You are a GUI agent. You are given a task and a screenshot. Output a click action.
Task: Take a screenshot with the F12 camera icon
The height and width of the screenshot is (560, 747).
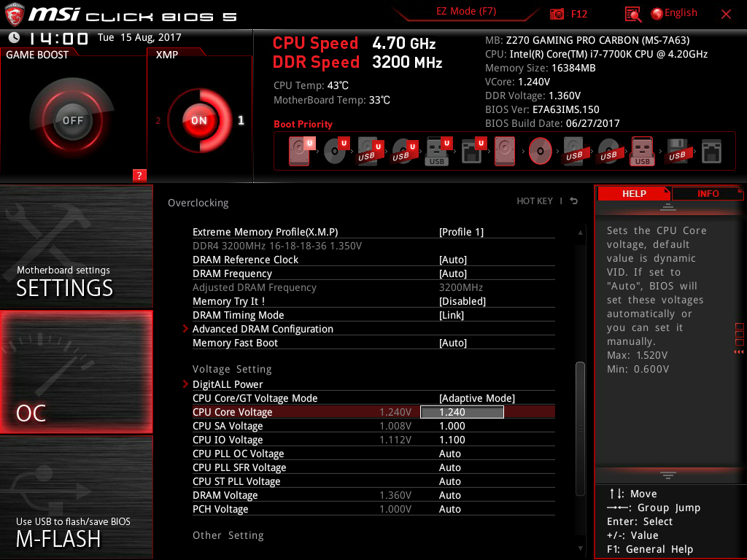pyautogui.click(x=557, y=14)
